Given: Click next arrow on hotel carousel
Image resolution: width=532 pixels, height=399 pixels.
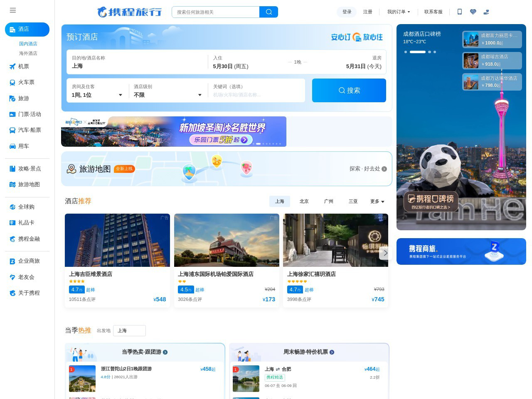Looking at the screenshot, I should tap(385, 253).
